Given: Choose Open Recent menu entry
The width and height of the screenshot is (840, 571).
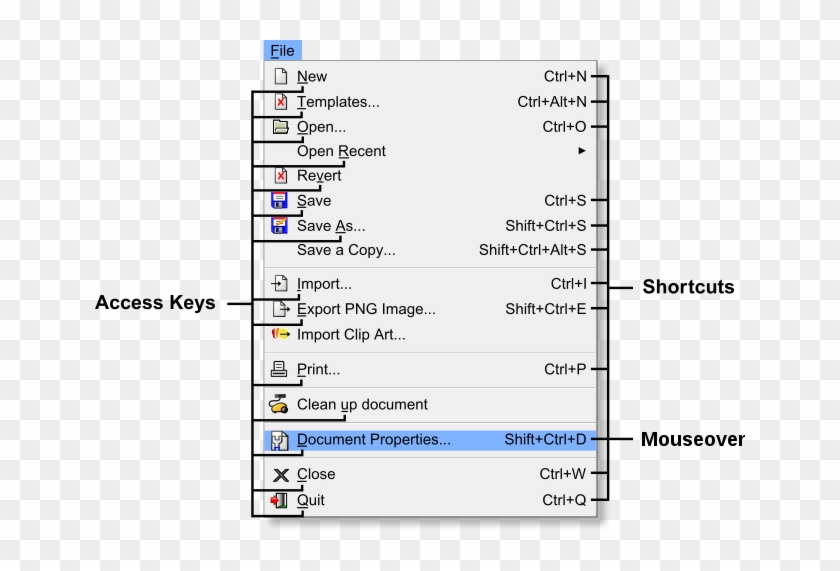Looking at the screenshot, I should pyautogui.click(x=341, y=151).
